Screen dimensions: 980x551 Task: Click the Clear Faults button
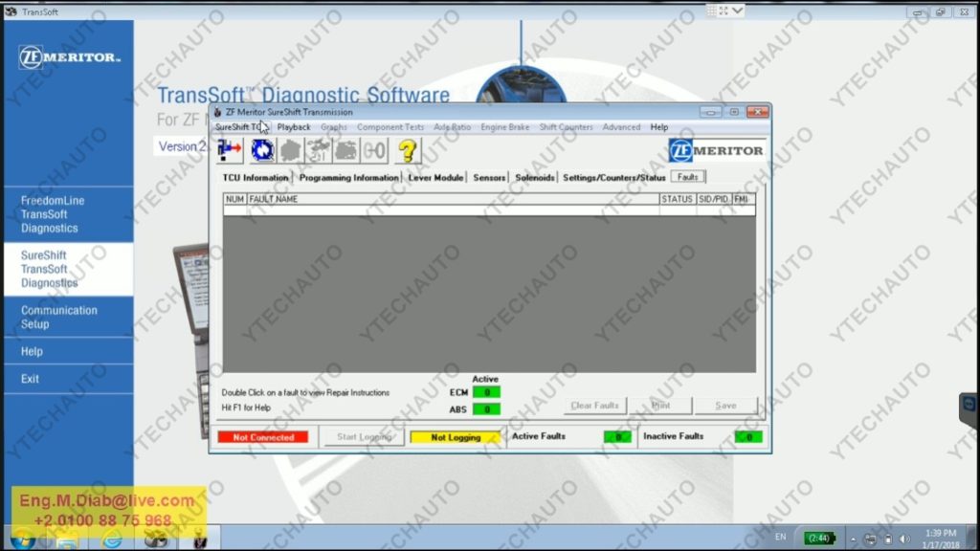click(x=594, y=406)
